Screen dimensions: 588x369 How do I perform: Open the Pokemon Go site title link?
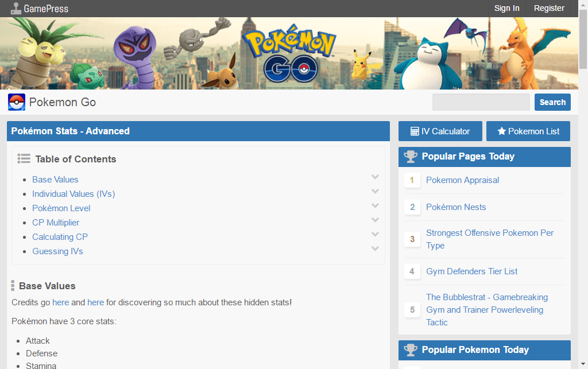63,102
